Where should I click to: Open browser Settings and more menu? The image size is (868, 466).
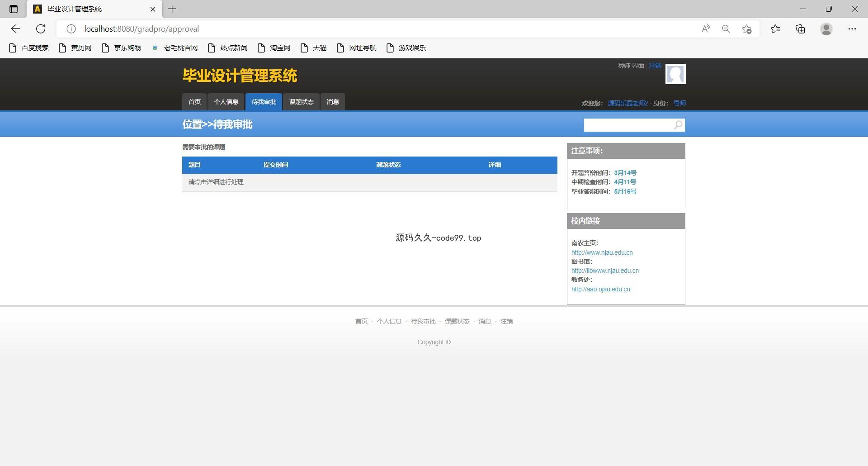[x=852, y=29]
